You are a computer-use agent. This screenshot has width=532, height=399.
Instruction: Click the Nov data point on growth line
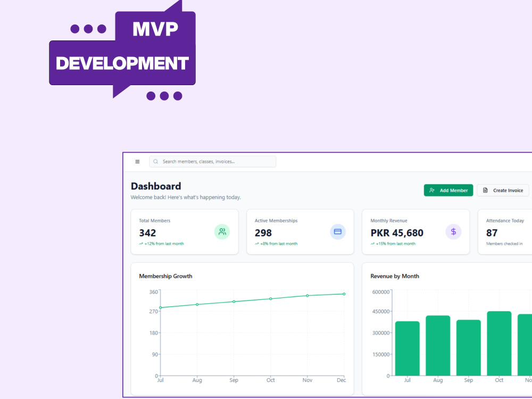pyautogui.click(x=307, y=296)
